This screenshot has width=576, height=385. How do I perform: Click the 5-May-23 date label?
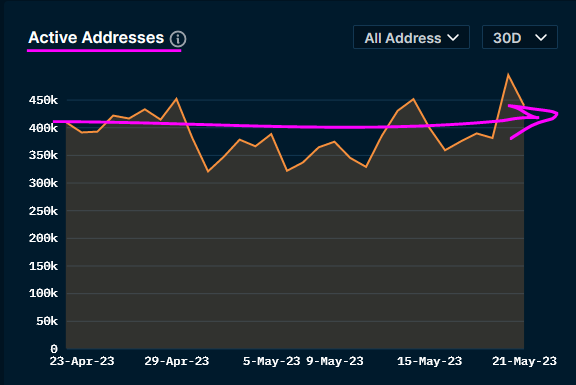[271, 361]
